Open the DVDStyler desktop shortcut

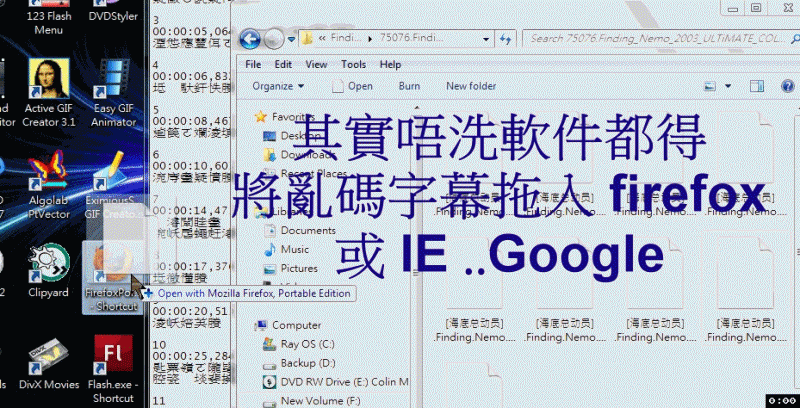tap(113, 15)
